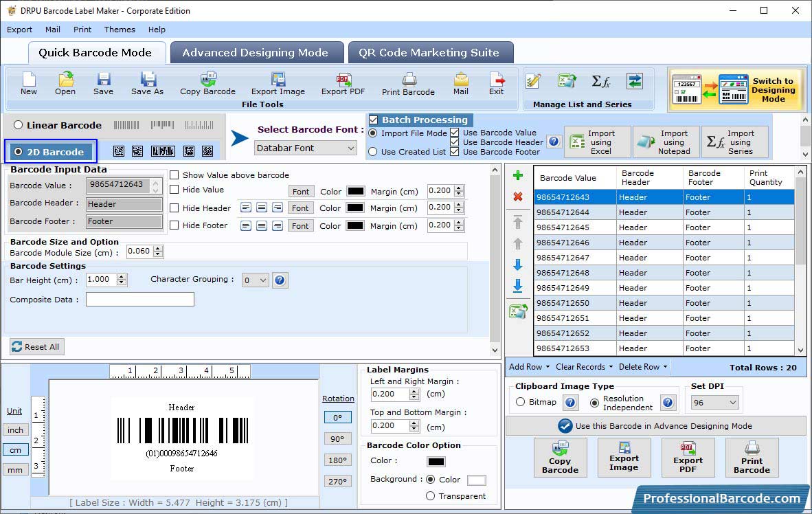Click the Background color white swatch
812x514 pixels.
[x=477, y=480]
